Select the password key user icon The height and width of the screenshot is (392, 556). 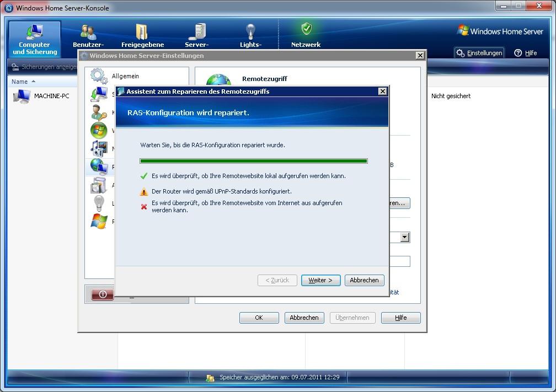pyautogui.click(x=99, y=112)
